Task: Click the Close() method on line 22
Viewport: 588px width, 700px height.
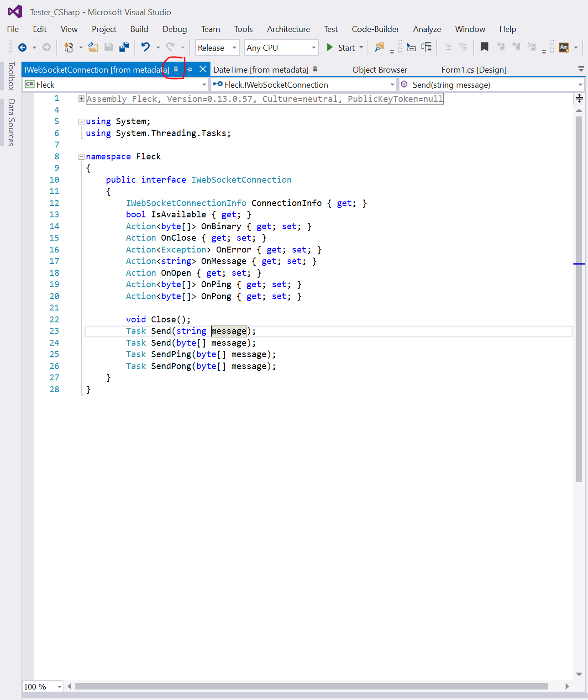Action: (x=168, y=320)
